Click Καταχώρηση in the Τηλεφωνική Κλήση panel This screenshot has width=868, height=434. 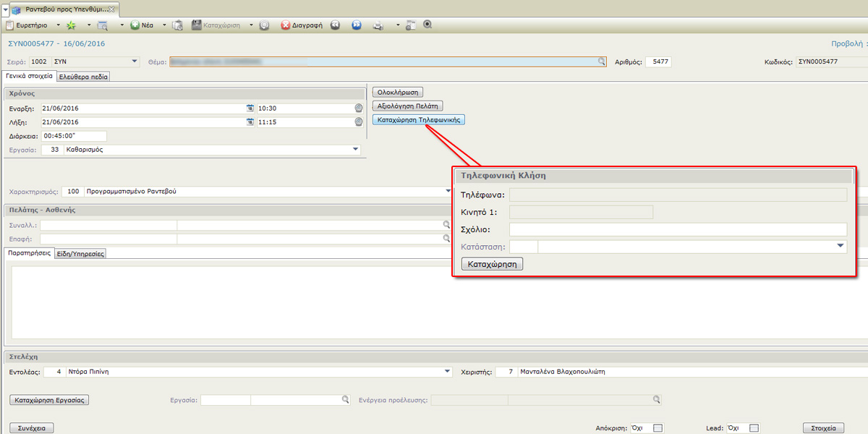tap(492, 264)
